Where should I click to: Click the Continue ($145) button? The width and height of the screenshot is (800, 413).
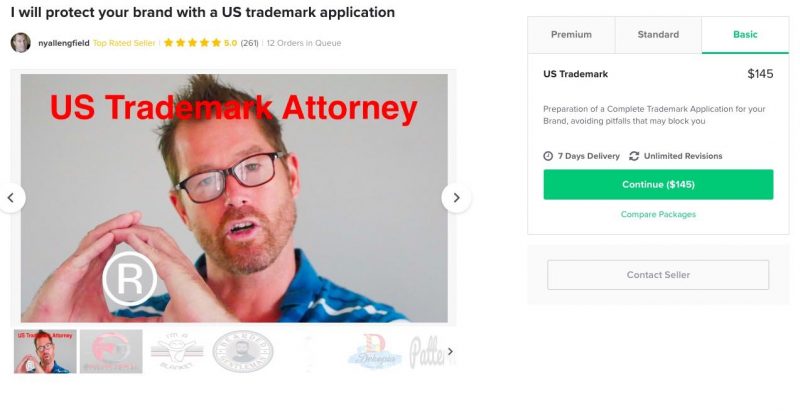pos(658,184)
